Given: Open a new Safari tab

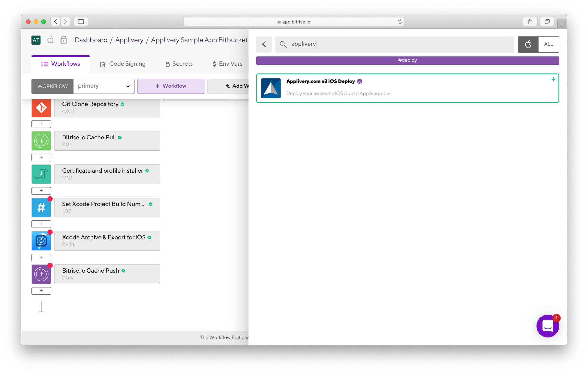Looking at the screenshot, I should pos(562,24).
